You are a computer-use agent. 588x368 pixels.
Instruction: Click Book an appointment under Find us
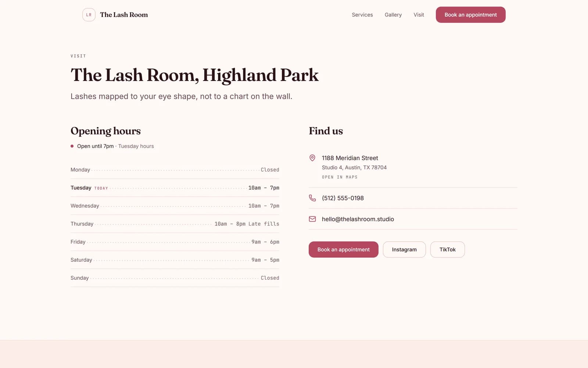tap(344, 250)
